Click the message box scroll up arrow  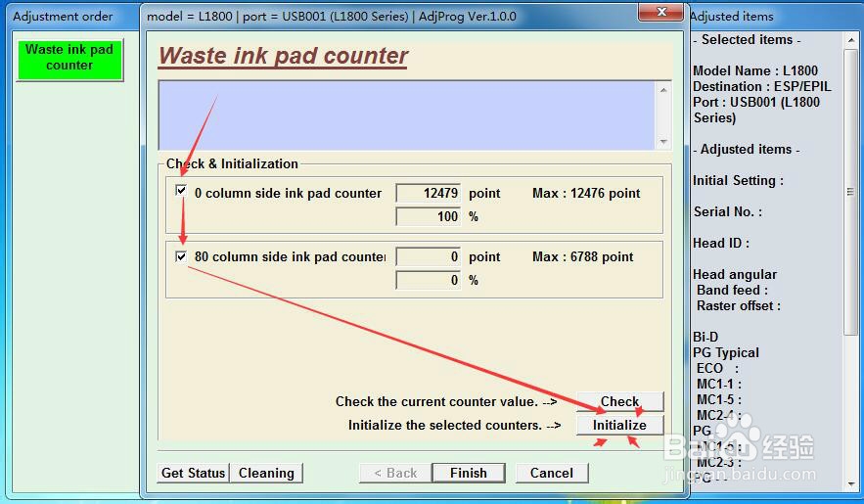click(663, 90)
